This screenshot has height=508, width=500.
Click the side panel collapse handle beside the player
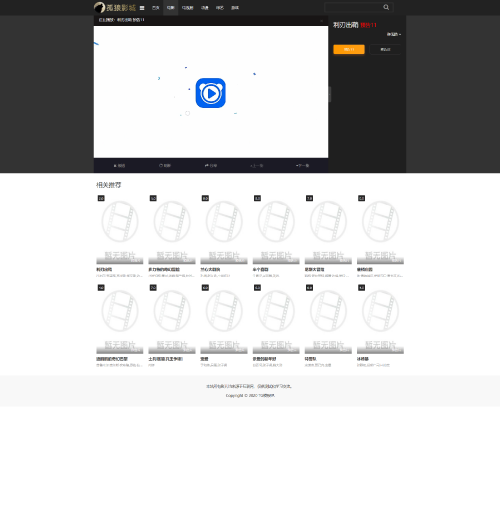point(330,94)
